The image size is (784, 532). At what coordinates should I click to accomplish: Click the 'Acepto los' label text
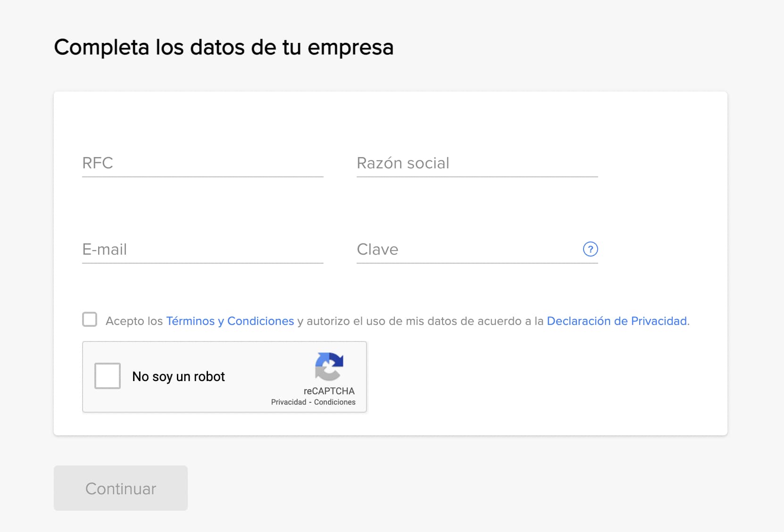134,321
